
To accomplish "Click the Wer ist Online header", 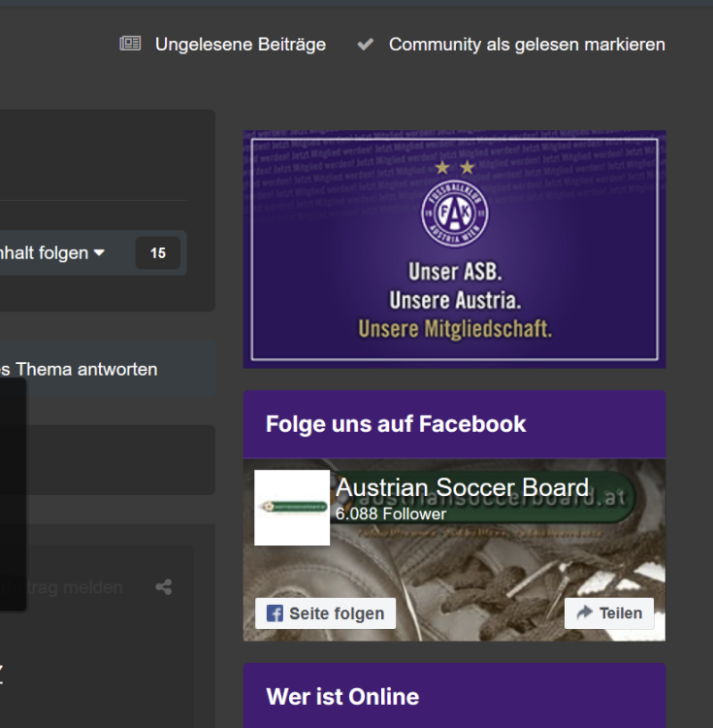I will pyautogui.click(x=342, y=696).
